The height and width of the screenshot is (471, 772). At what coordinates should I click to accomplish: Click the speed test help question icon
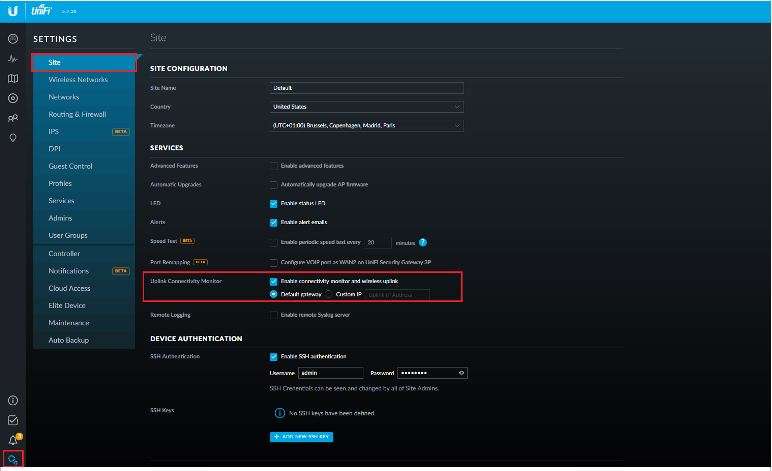pyautogui.click(x=423, y=242)
